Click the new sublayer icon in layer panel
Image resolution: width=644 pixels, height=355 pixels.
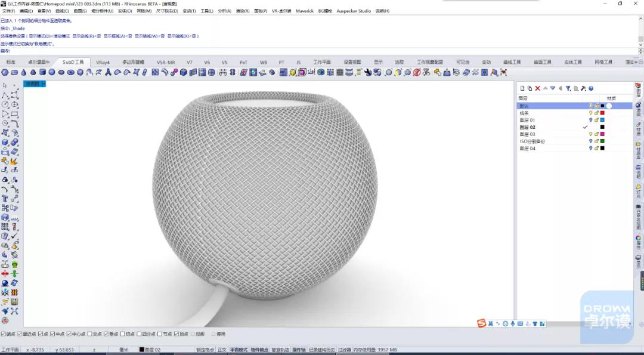[530, 88]
